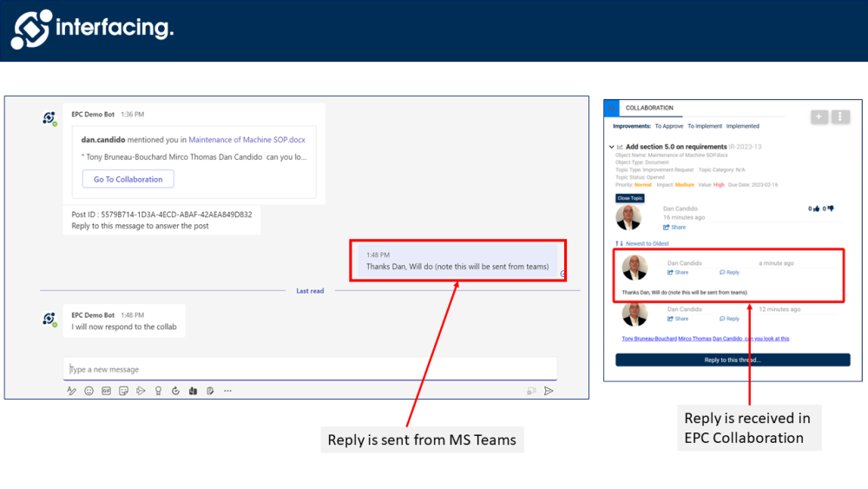This screenshot has width=868, height=489.
Task: Click Dan Candido's photo on 12-minutes-ago post
Action: click(635, 314)
